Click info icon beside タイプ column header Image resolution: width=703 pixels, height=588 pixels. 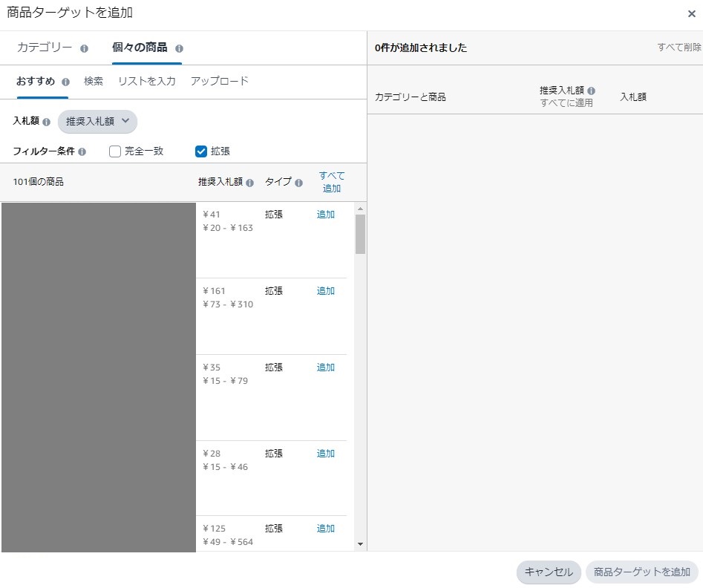coord(298,183)
